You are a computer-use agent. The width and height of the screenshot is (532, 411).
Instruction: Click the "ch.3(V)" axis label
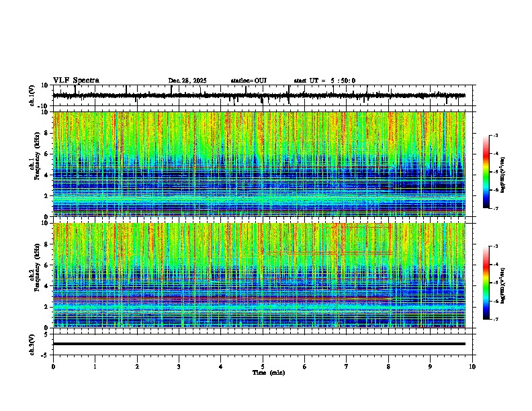32,345
